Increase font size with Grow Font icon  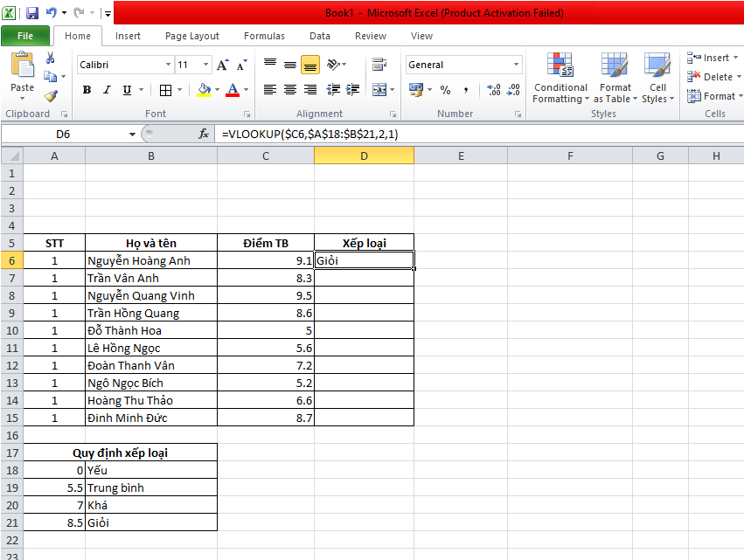tap(223, 65)
